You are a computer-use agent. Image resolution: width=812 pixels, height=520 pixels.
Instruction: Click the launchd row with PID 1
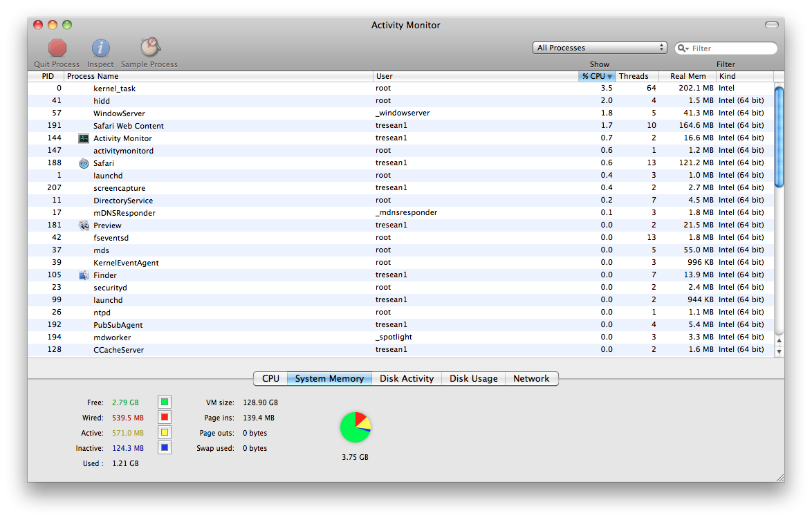[x=401, y=176]
